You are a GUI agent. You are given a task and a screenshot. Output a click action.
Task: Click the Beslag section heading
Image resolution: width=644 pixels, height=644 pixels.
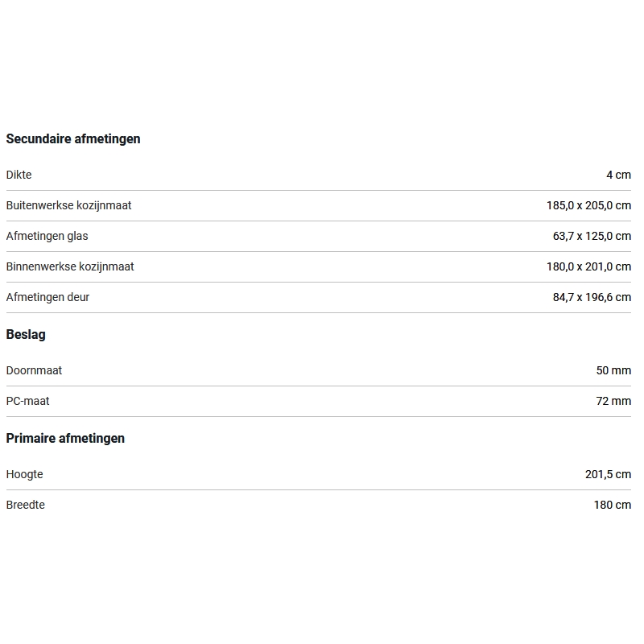(26, 334)
